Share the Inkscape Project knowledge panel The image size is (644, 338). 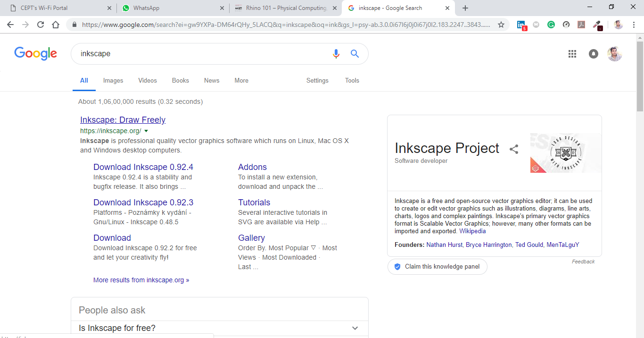[514, 149]
